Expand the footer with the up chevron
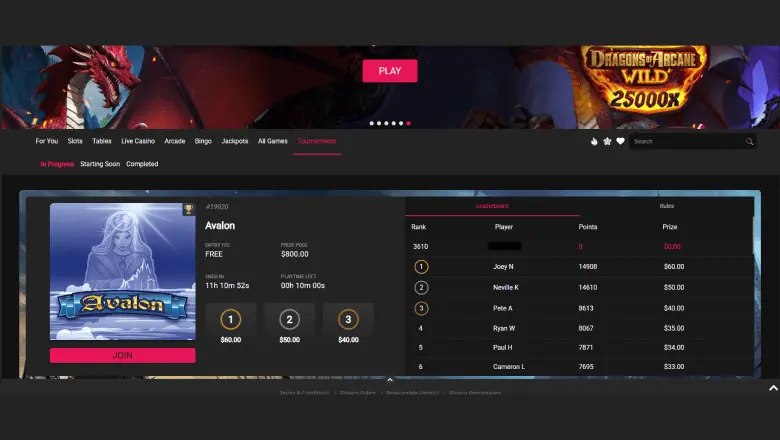Viewport: 780px width, 440px height. tap(390, 380)
